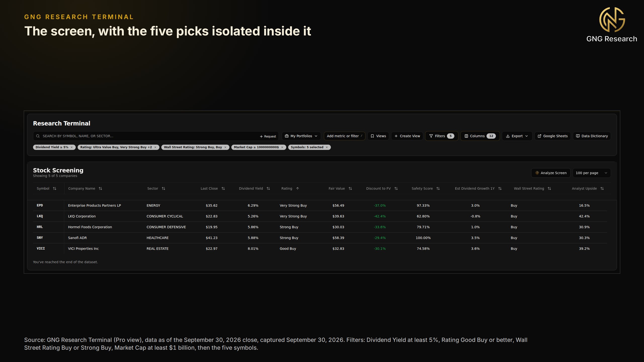
Task: Sort by Discount to FV arrows
Action: [x=396, y=189]
